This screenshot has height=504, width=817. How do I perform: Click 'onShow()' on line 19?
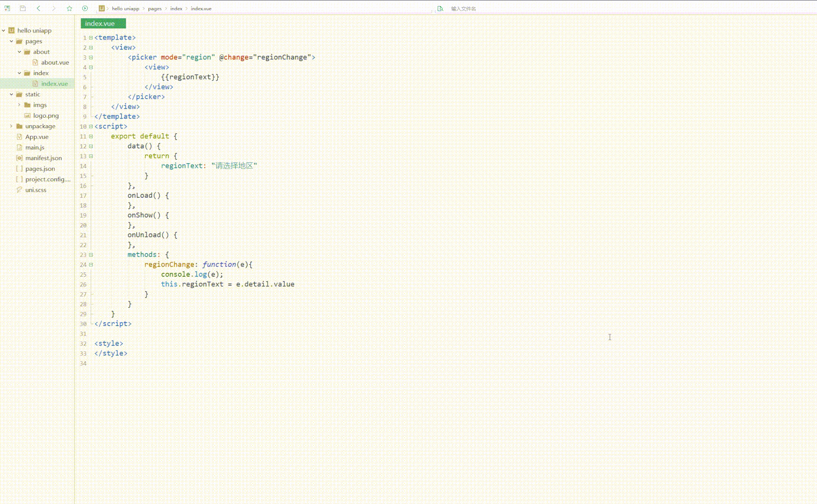[144, 215]
